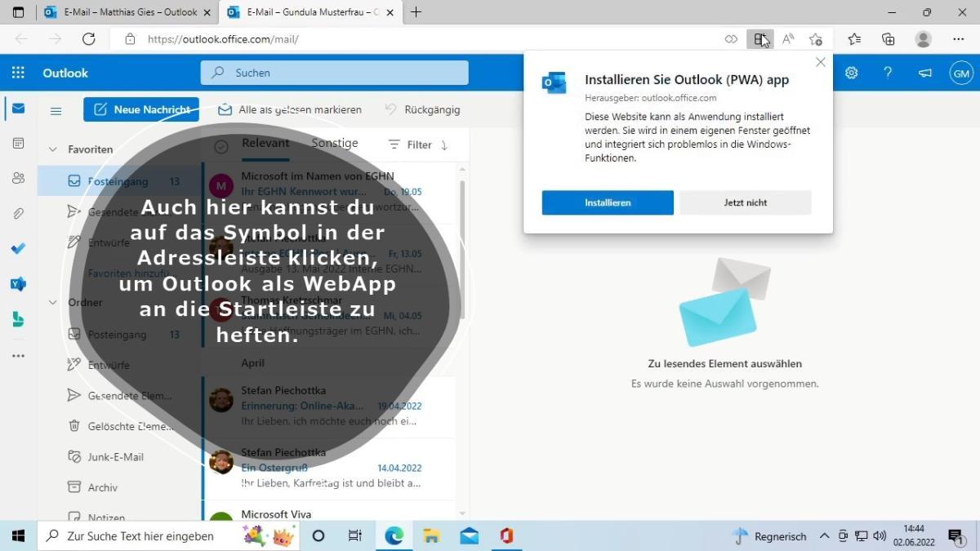Viewport: 980px width, 551px height.
Task: Open the Calendar in left sidebar
Action: [x=18, y=143]
